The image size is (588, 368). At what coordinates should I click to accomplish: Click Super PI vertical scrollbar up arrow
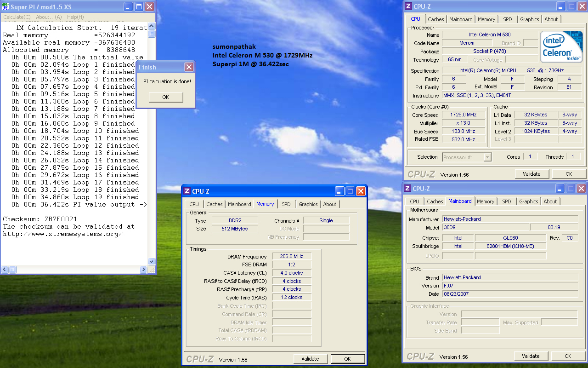[x=152, y=26]
